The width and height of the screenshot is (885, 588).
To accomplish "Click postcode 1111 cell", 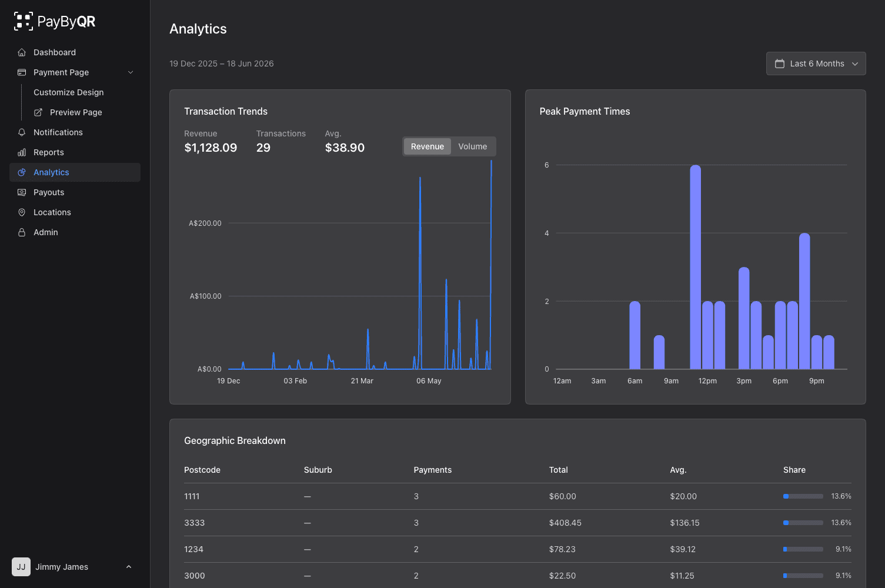I will click(192, 496).
